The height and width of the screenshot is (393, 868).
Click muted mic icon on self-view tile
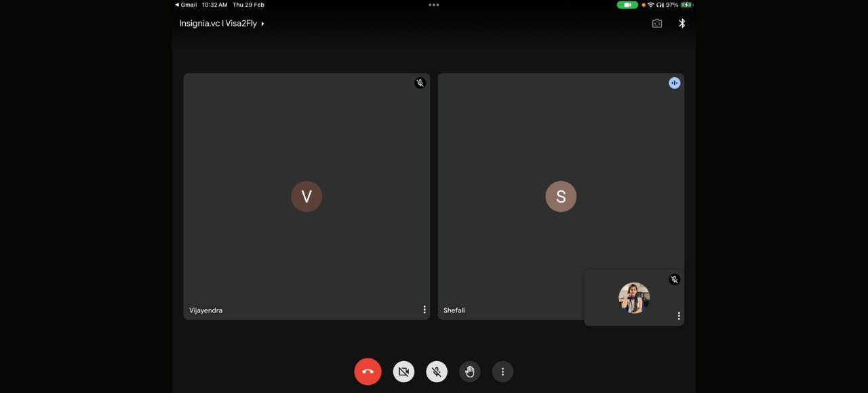pos(674,279)
